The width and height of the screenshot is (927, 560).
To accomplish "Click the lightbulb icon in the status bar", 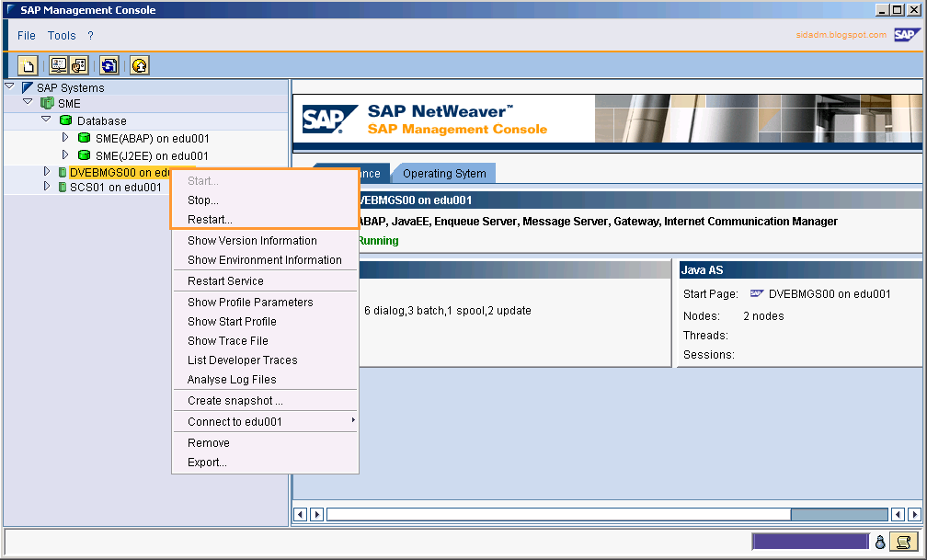I will pos(880,542).
